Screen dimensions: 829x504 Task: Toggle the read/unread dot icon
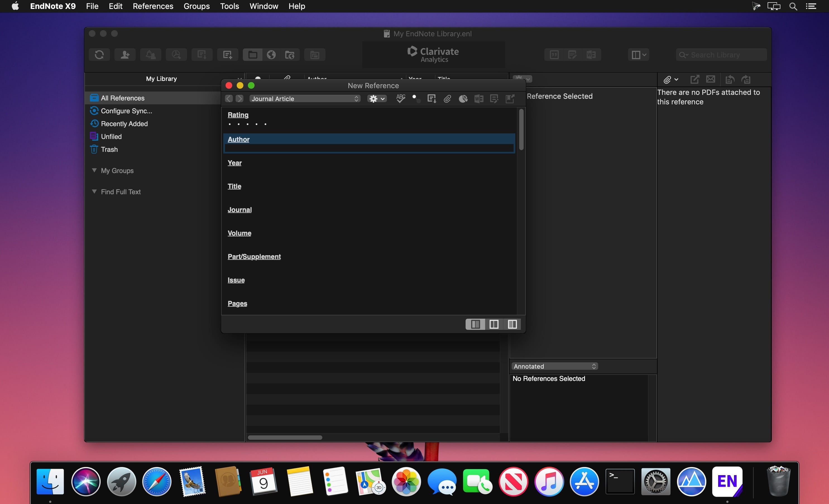point(416,99)
